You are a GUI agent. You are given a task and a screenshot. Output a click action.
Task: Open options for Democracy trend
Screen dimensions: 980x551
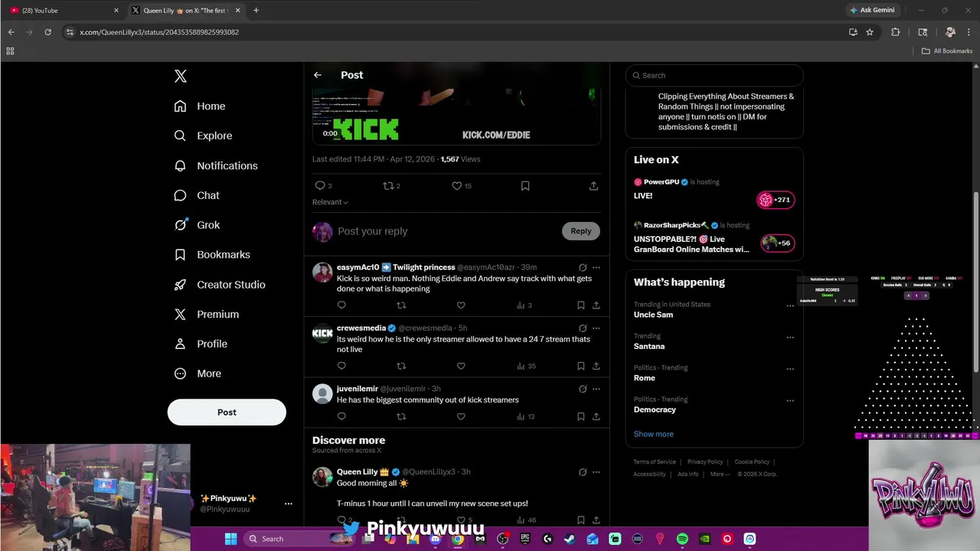coord(790,400)
